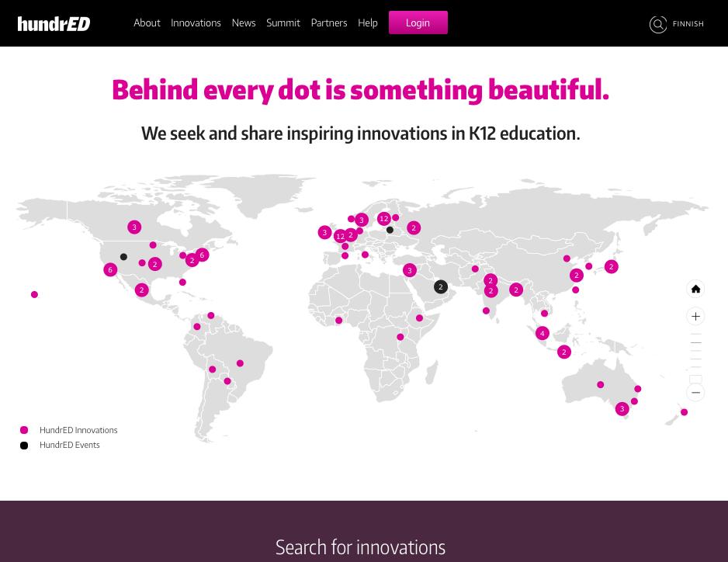Select the southern India innovation dot

[x=486, y=310]
